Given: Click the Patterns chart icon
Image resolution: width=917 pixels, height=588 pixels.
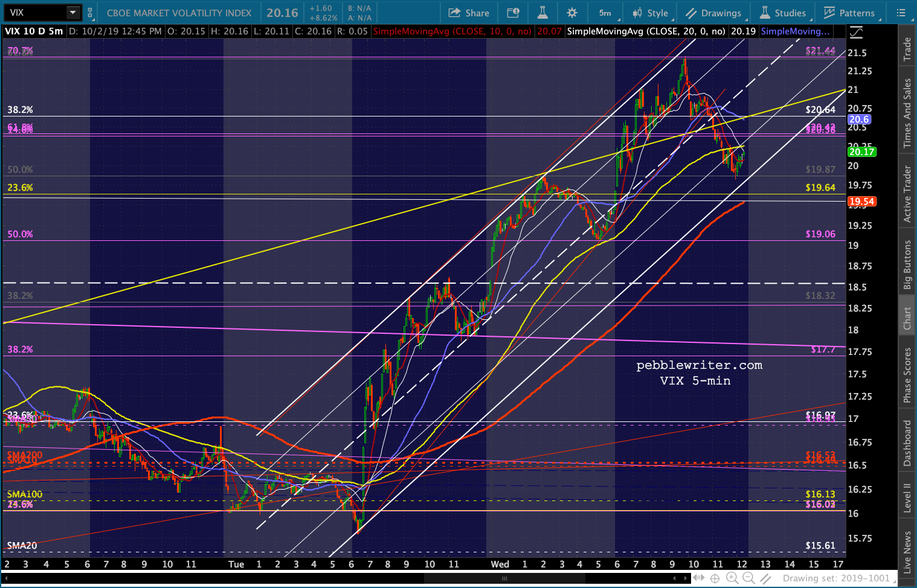Looking at the screenshot, I should click(829, 13).
